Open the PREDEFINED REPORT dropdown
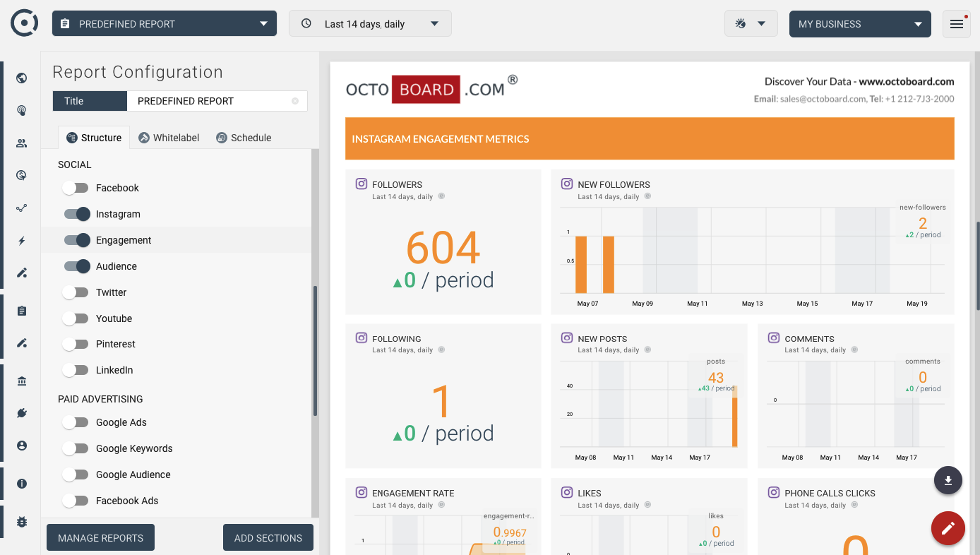This screenshot has width=980, height=555. point(165,23)
